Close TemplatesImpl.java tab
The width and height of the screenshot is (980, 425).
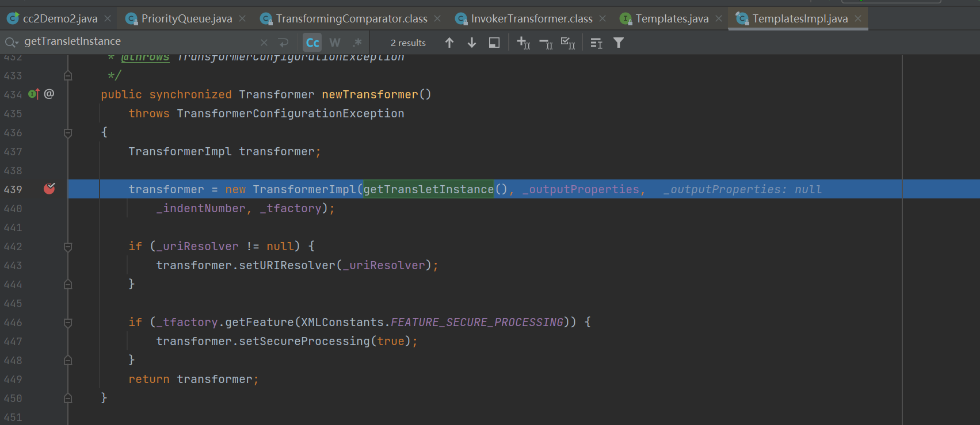858,19
